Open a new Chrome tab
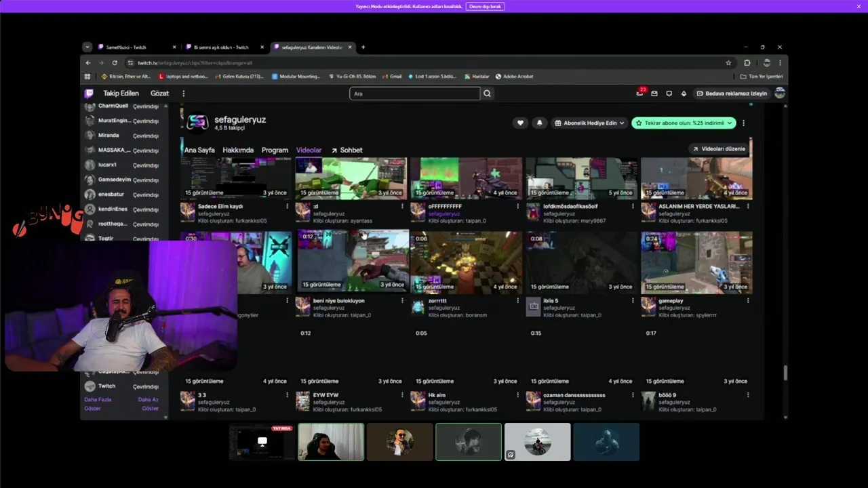This screenshot has height=488, width=868. pyautogui.click(x=363, y=47)
